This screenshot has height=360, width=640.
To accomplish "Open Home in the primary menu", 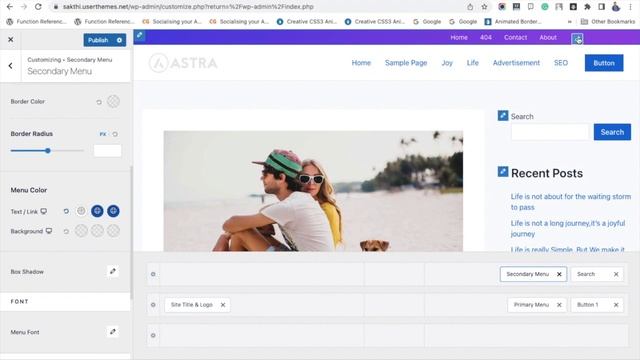I will point(361,63).
